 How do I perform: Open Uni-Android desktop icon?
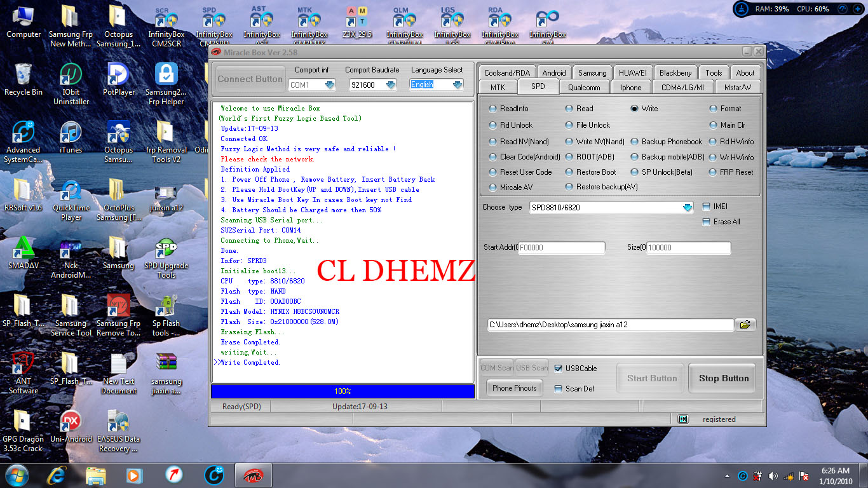point(71,426)
